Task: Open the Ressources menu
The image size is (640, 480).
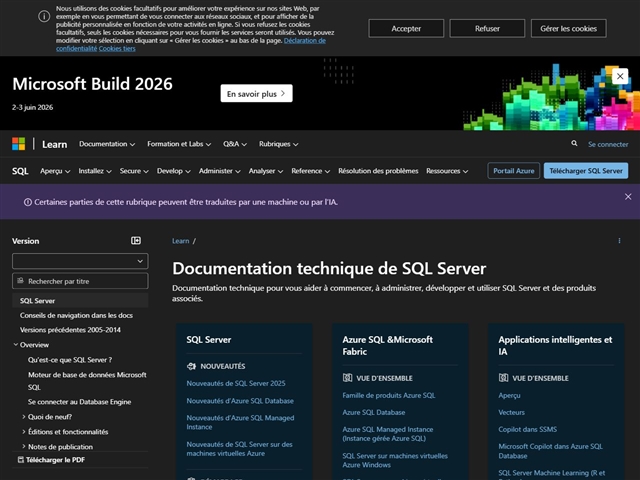Action: (447, 171)
